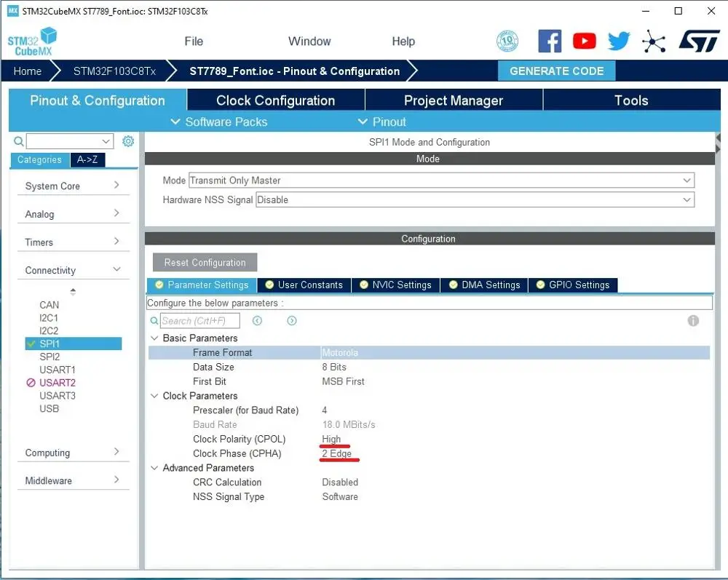This screenshot has width=728, height=580.
Task: Expand the Software Packs menu
Action: [218, 122]
